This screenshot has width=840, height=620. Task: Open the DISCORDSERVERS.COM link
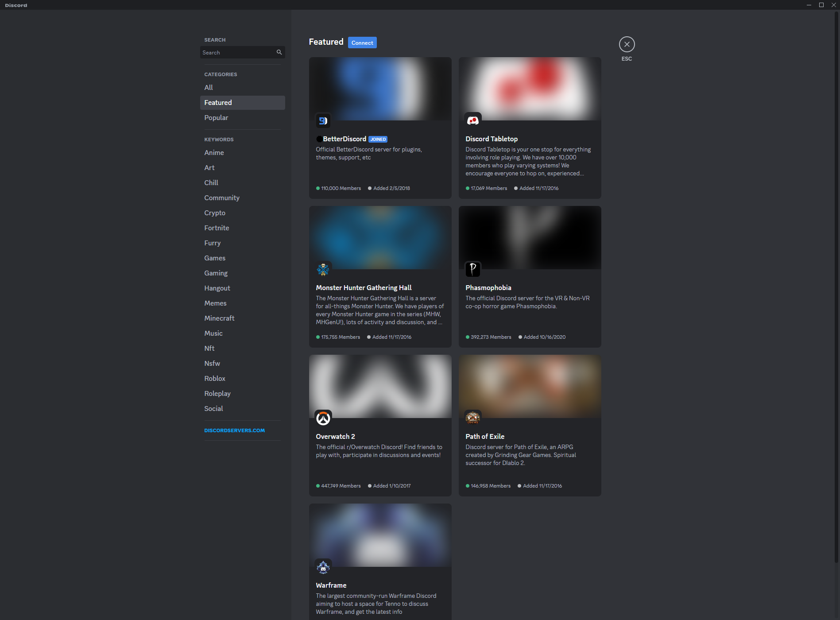[x=235, y=430]
